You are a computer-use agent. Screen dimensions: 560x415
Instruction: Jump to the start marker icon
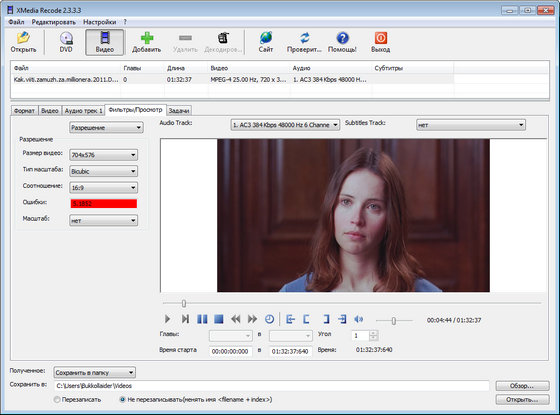[x=290, y=319]
